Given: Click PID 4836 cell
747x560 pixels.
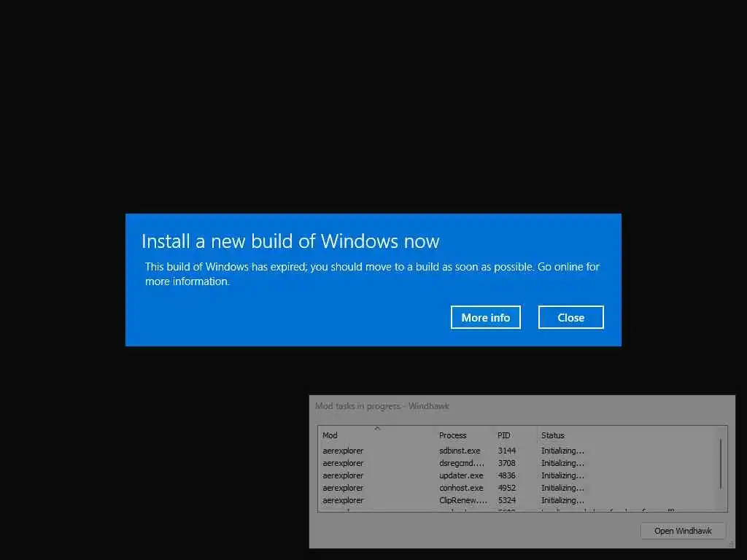Looking at the screenshot, I should [507, 475].
